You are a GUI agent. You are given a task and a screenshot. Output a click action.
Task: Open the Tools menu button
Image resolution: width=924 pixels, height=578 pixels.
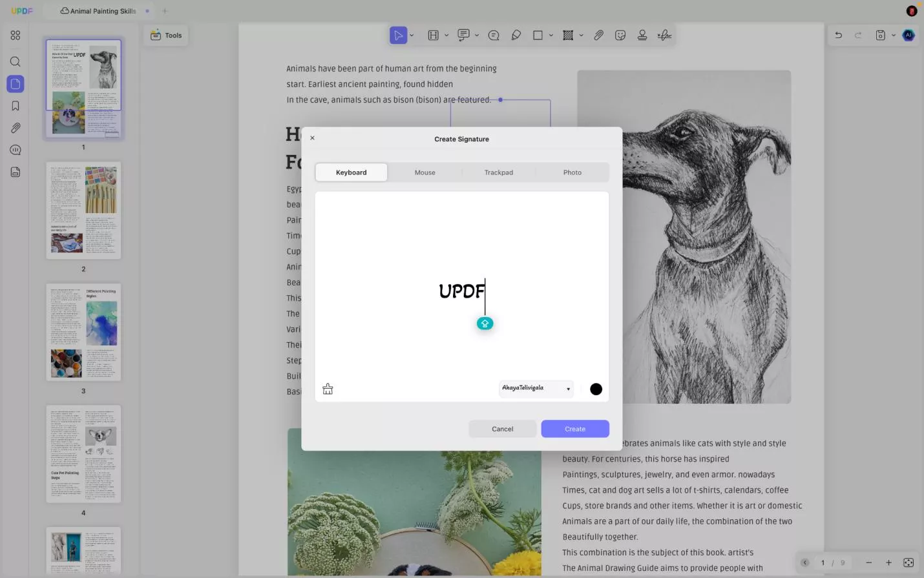click(166, 36)
